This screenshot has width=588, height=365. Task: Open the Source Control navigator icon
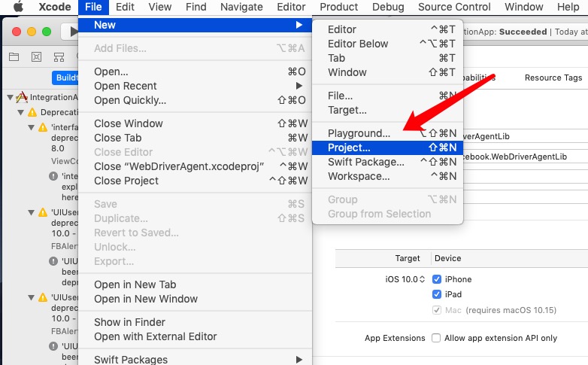coord(36,56)
